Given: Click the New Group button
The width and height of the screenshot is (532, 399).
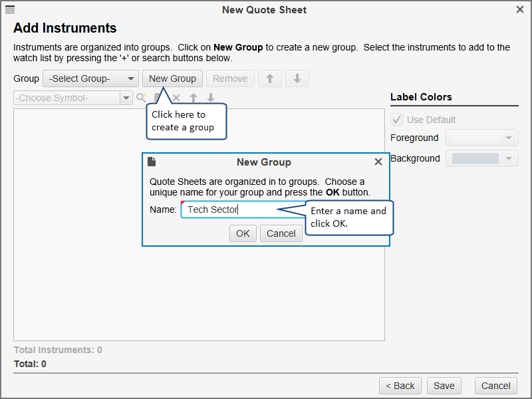Looking at the screenshot, I should 172,78.
